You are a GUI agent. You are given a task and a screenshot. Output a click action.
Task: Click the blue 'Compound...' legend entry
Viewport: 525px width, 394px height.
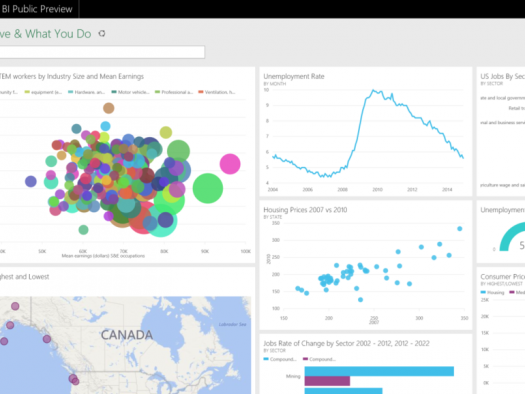tap(280, 359)
